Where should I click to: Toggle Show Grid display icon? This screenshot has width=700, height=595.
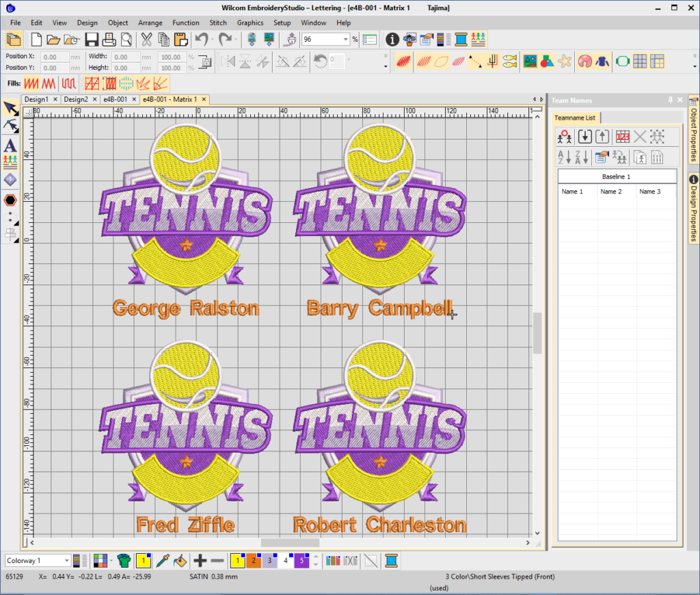(640, 62)
